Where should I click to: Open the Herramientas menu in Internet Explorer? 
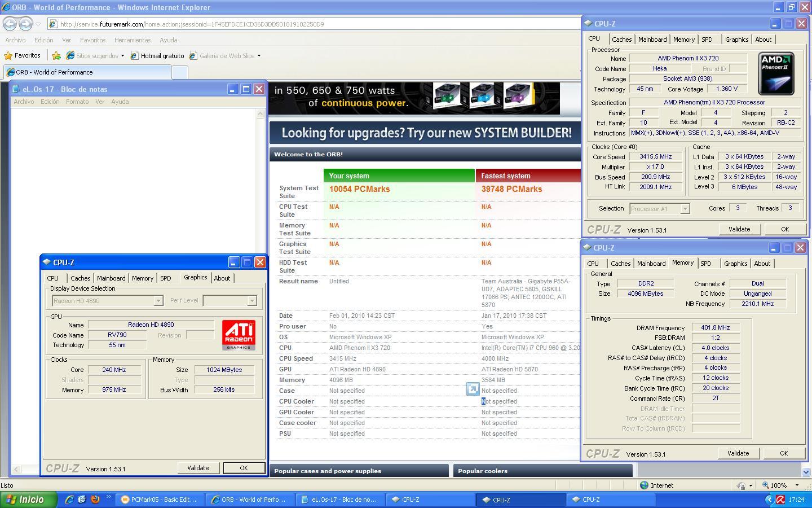(133, 40)
